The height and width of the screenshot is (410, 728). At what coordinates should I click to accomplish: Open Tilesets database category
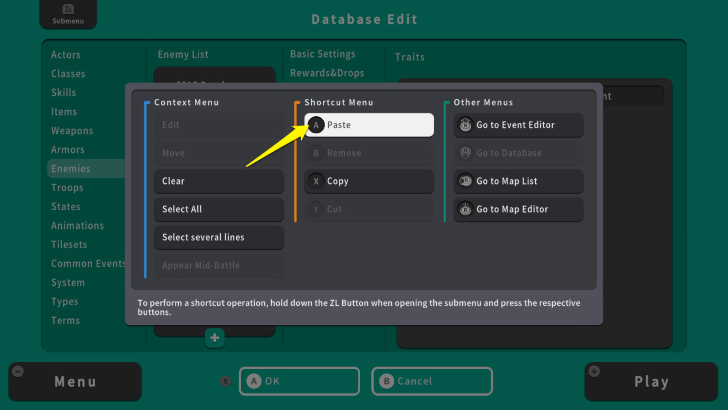pos(69,245)
